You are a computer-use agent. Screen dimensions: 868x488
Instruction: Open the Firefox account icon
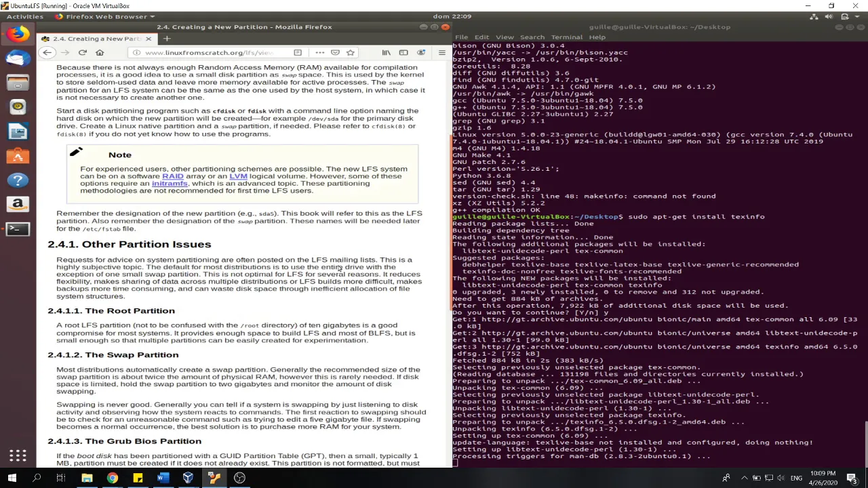(x=421, y=53)
